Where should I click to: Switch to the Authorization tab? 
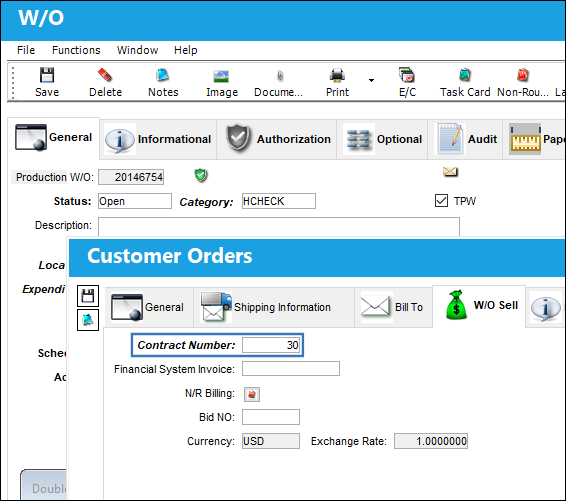tap(277, 139)
